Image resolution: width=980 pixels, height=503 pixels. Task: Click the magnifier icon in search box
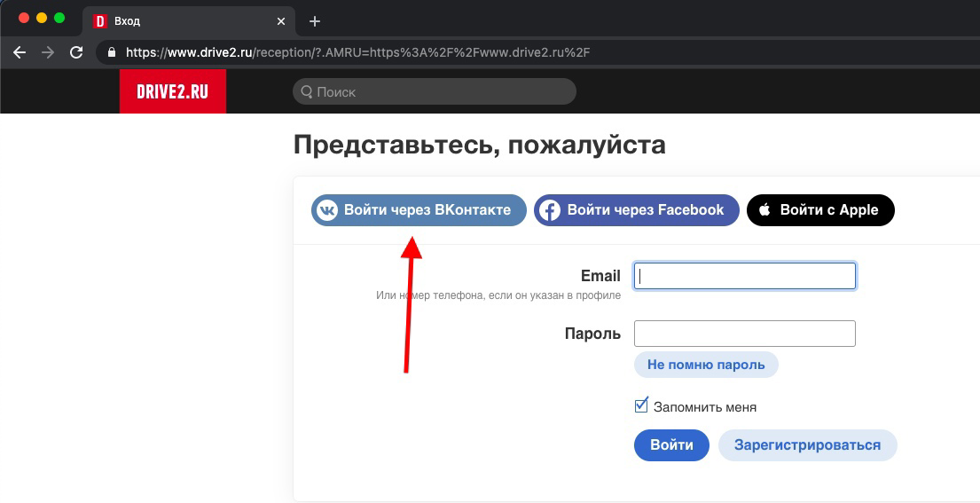(x=306, y=92)
